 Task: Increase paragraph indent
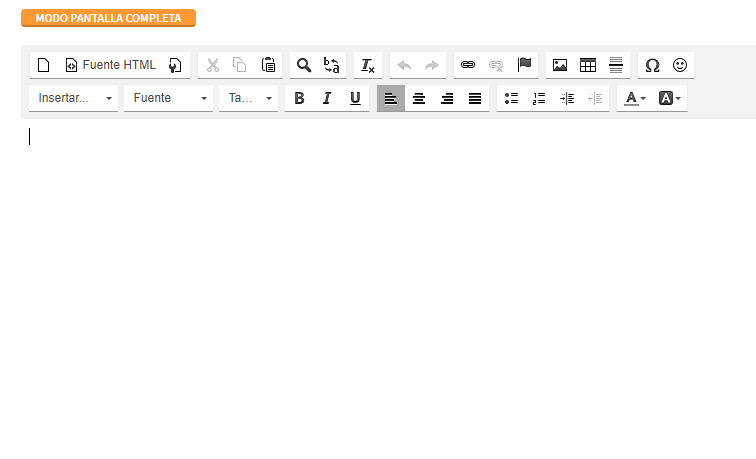click(567, 98)
